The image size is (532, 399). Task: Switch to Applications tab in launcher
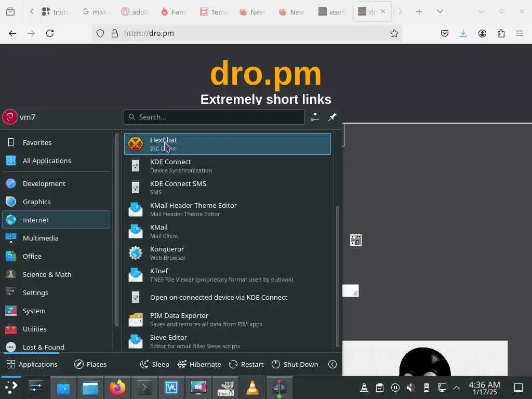coord(32,364)
